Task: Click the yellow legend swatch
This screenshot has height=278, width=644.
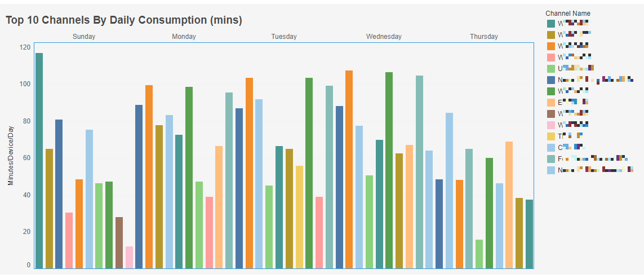Action: click(x=551, y=136)
